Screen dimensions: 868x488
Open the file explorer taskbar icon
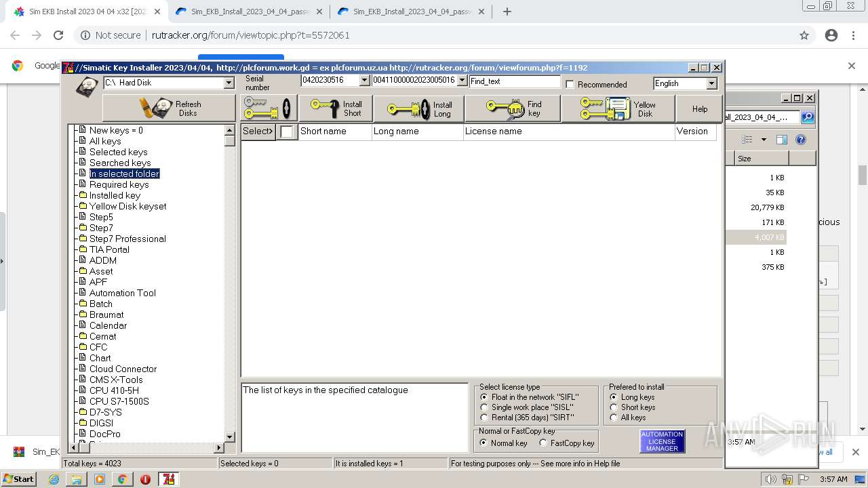(77, 479)
